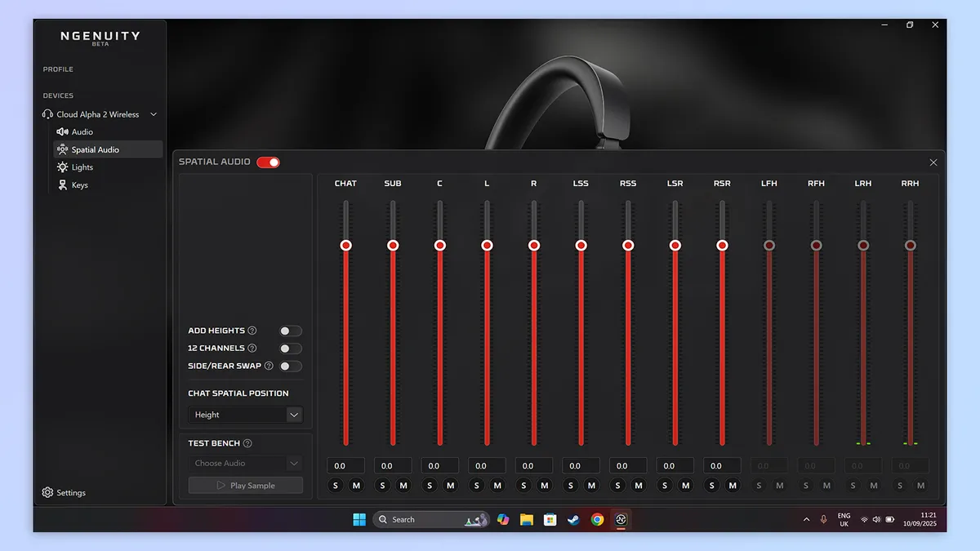Open the NGENUITY icon in the taskbar
This screenshot has width=980, height=551.
point(621,519)
